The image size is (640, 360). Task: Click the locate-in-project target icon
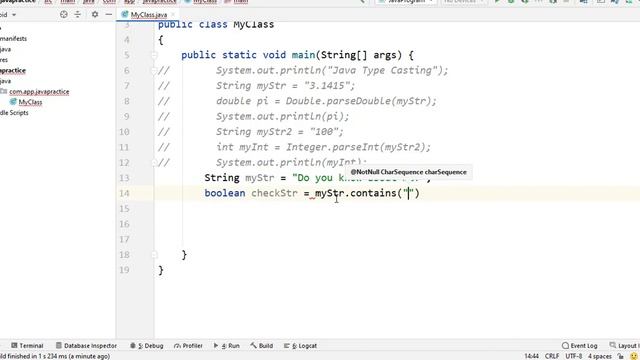click(x=64, y=15)
